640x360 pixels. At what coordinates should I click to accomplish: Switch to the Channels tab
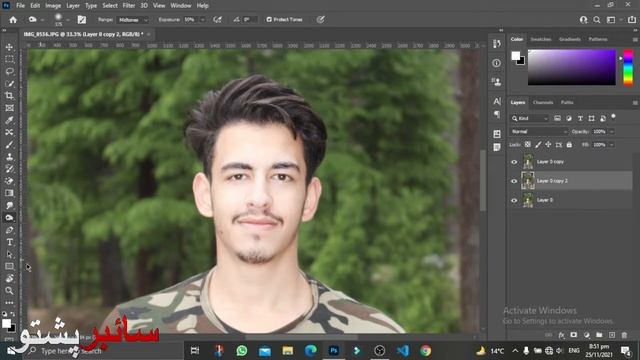pos(543,102)
